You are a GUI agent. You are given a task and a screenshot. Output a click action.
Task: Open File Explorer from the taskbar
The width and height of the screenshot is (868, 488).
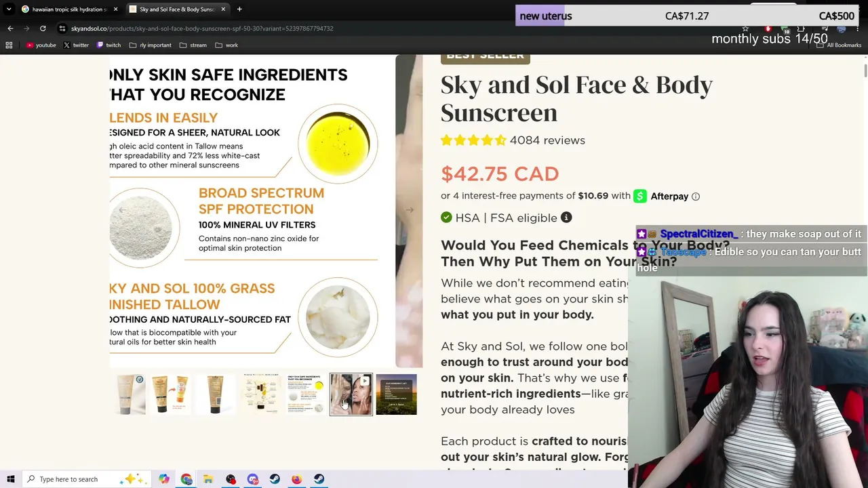pyautogui.click(x=208, y=479)
